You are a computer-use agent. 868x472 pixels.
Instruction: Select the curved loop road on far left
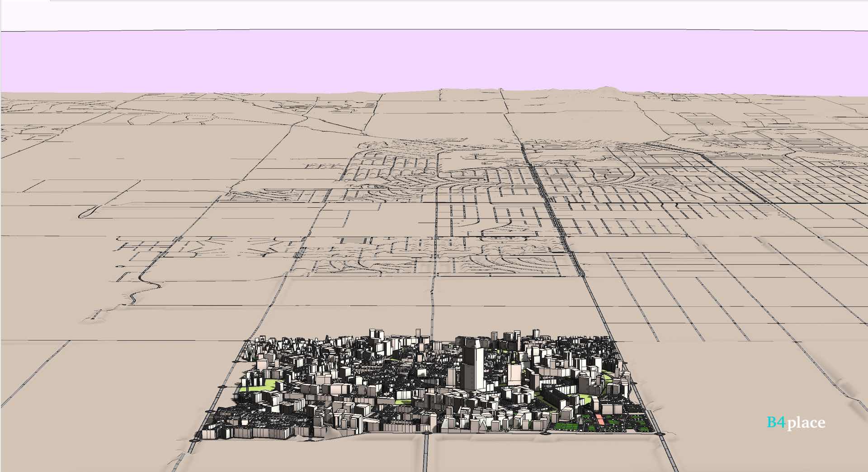coord(87,212)
